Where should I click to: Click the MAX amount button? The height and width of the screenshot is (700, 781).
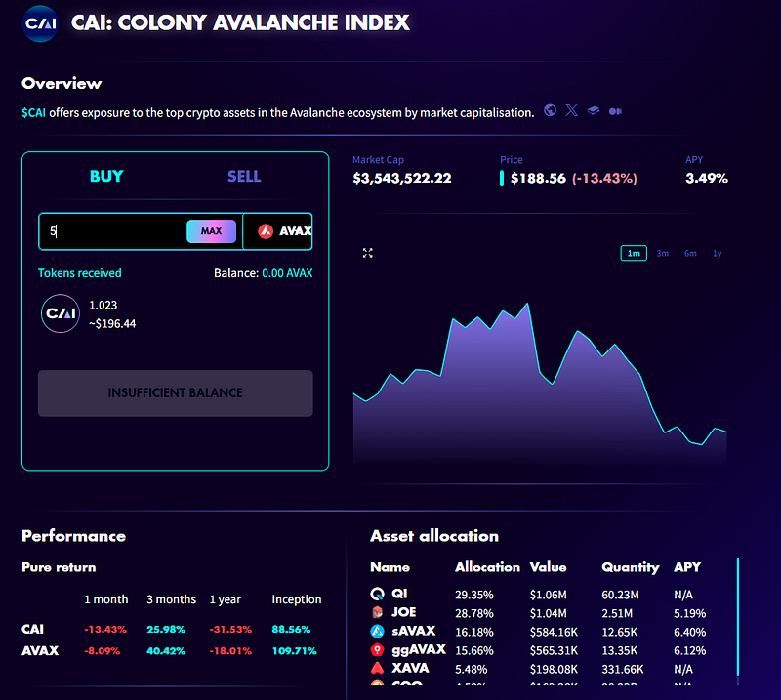[x=211, y=231]
